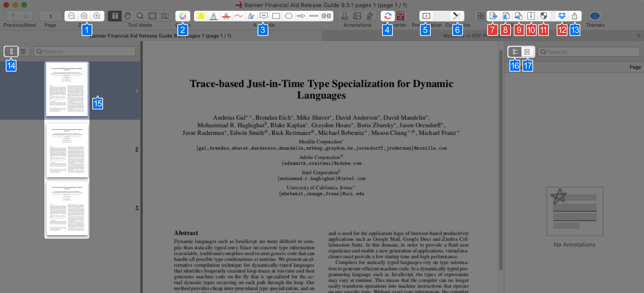Viewport: 644px width, 293px height.
Task: Select the Magnify tool mode
Action: (x=140, y=16)
